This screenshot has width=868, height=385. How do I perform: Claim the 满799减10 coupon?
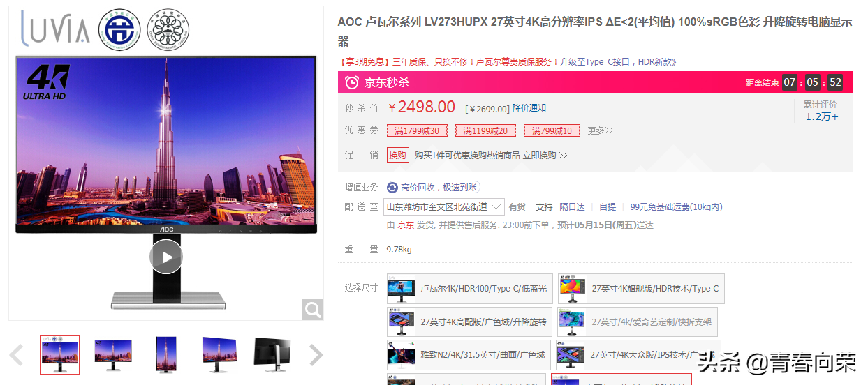click(x=552, y=130)
